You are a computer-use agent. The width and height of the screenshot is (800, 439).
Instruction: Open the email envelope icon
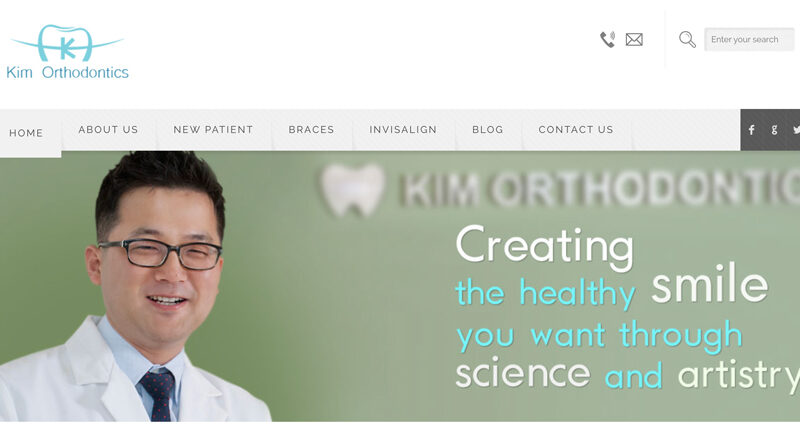point(634,39)
